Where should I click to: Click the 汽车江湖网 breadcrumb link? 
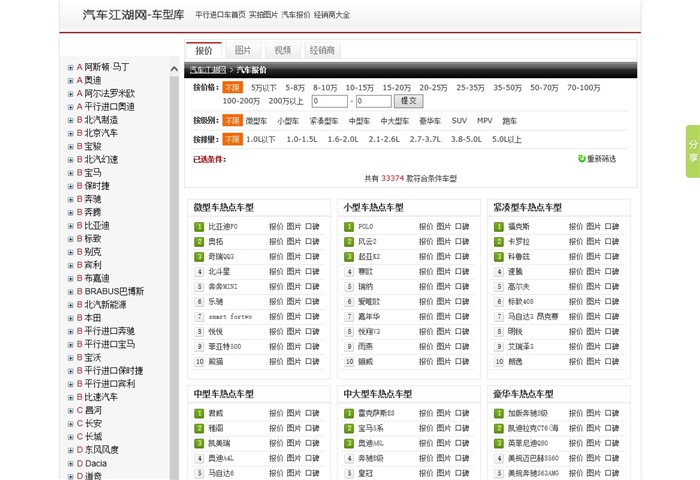point(208,70)
